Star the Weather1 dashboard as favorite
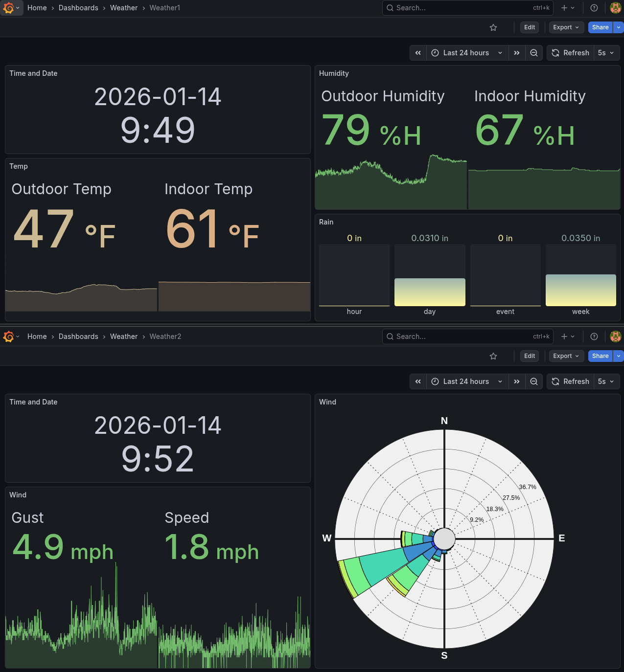This screenshot has width=624, height=672. click(x=493, y=27)
